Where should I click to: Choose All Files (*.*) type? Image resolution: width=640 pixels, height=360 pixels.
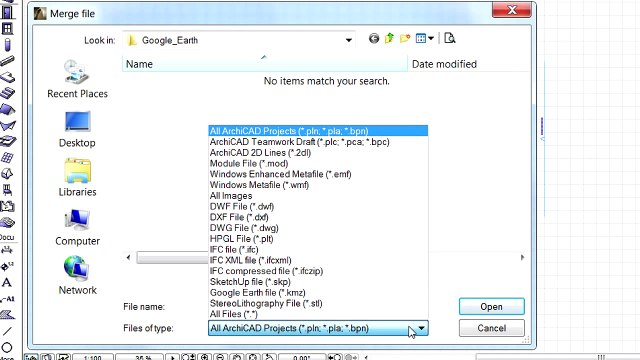318,314
